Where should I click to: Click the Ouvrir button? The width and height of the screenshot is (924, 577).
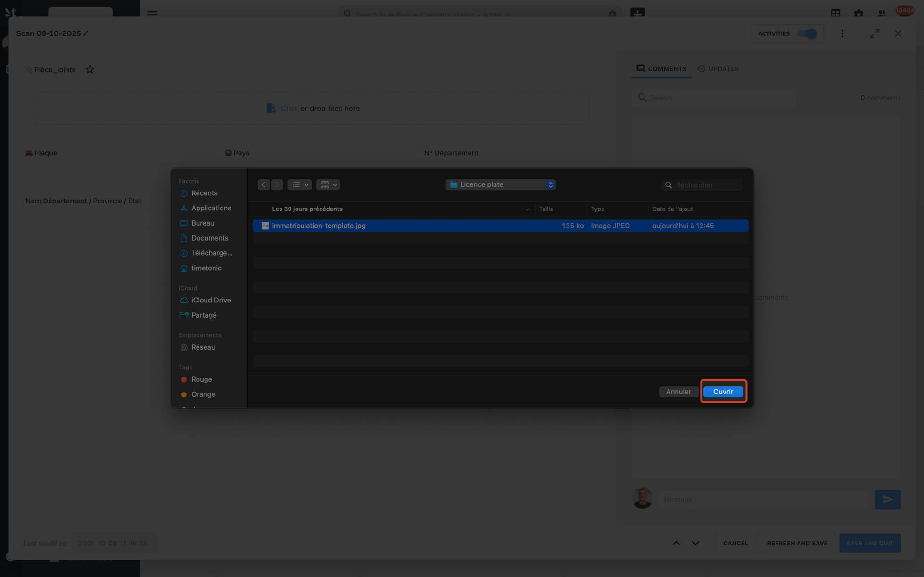click(723, 392)
